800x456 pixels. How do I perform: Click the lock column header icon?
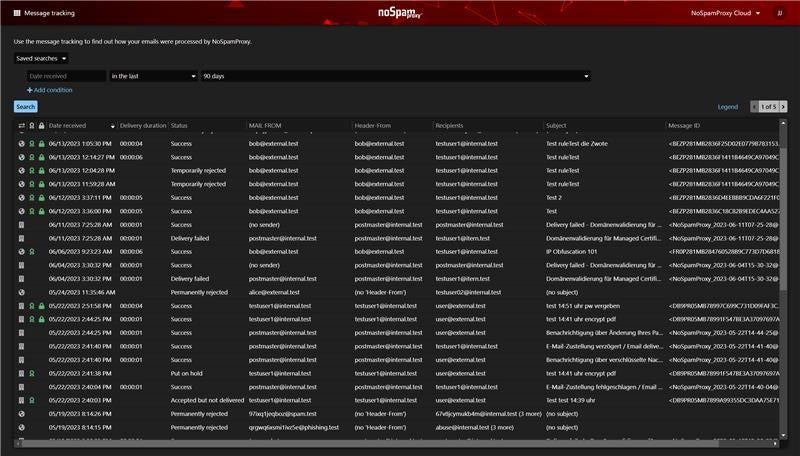click(x=42, y=125)
